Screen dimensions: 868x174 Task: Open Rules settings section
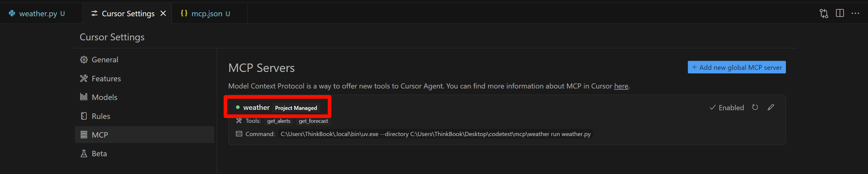click(145, 116)
